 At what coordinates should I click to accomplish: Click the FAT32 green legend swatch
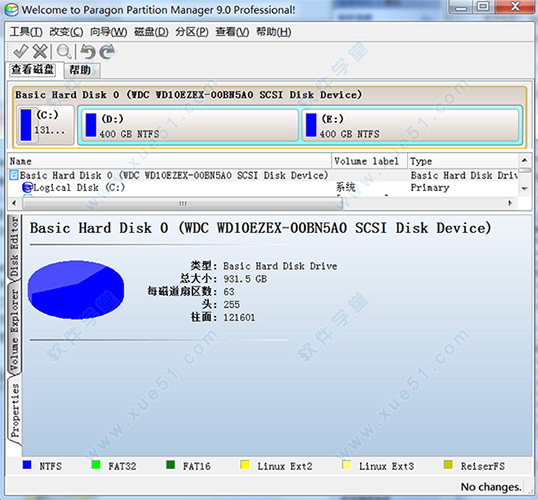96,465
